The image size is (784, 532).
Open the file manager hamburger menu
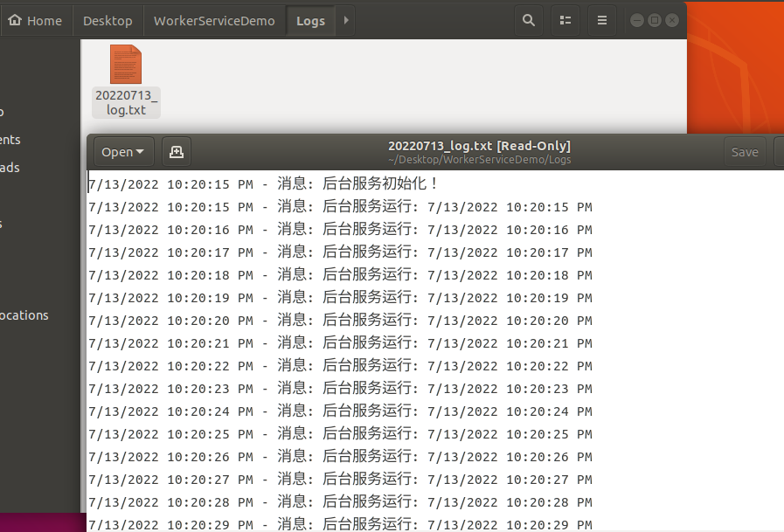[602, 20]
